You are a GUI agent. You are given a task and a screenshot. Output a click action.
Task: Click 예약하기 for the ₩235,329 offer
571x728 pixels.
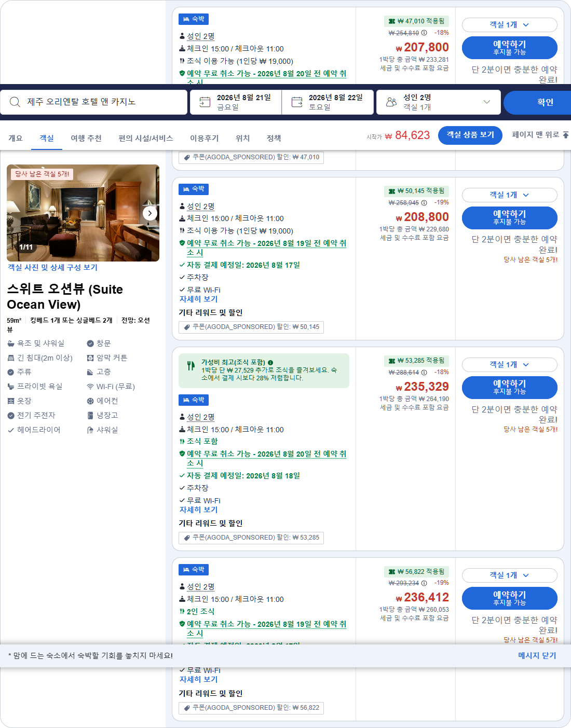[x=509, y=387]
